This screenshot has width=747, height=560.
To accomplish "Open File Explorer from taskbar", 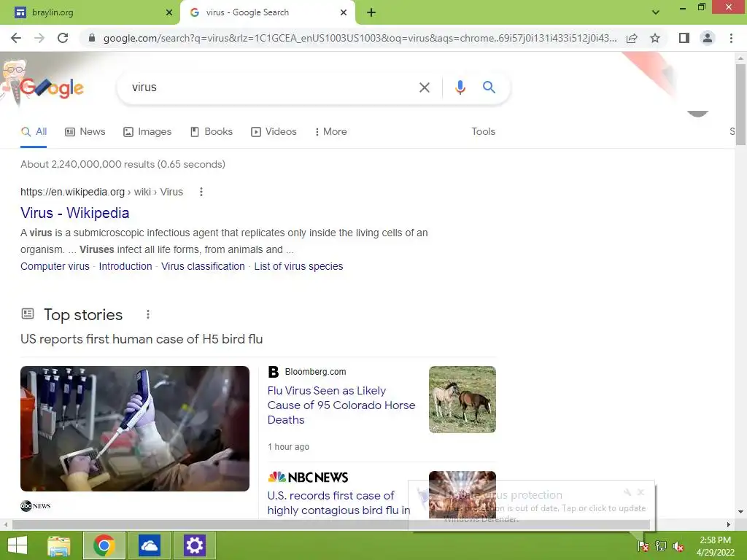I will click(58, 545).
